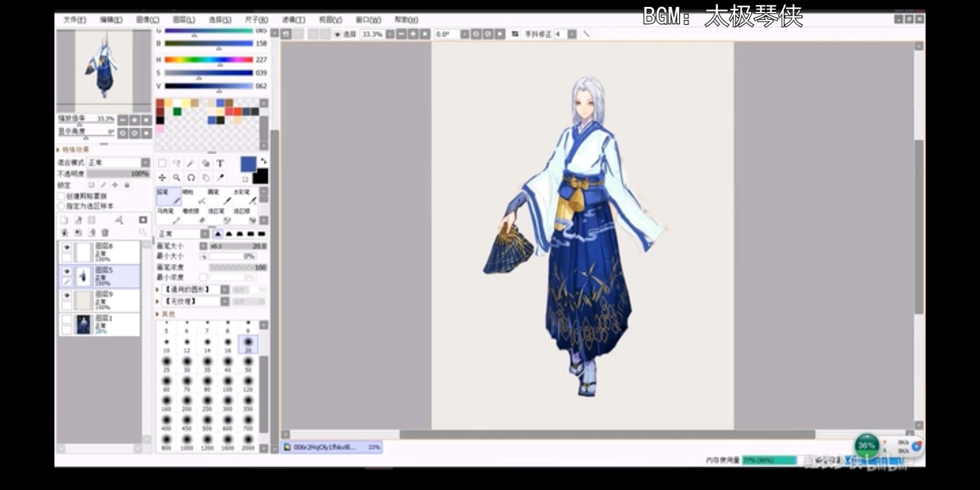
Task: Select the Text (T) tool
Action: click(220, 163)
